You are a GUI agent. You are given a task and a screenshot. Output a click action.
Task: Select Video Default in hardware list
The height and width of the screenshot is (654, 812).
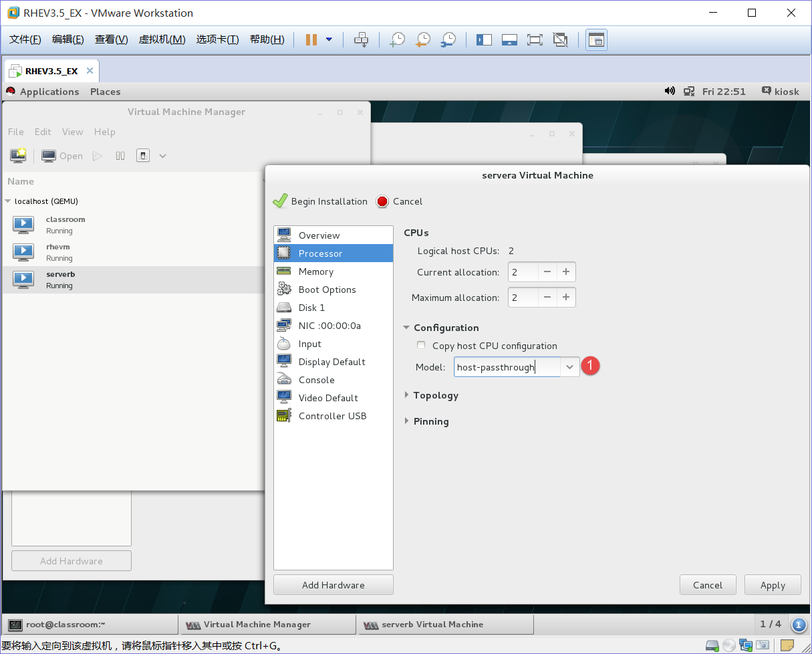click(333, 398)
